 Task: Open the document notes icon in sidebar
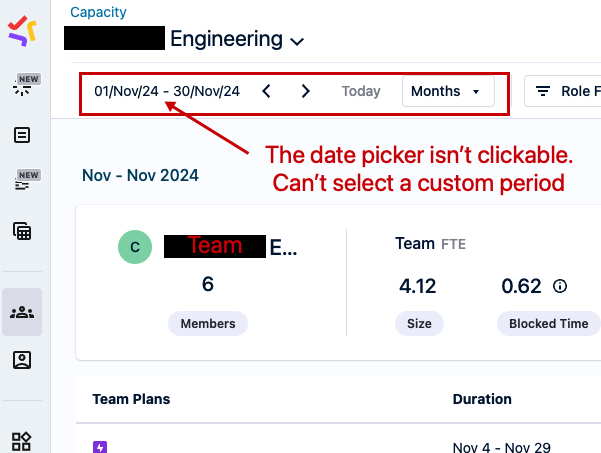pyautogui.click(x=22, y=135)
